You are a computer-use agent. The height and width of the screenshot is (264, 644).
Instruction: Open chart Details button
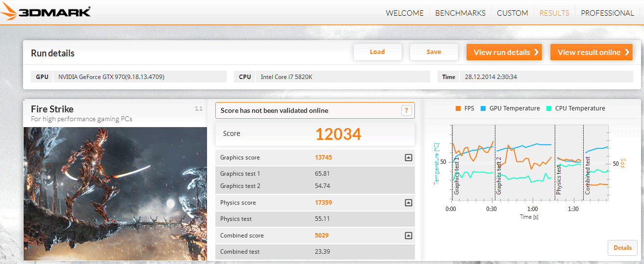click(622, 248)
